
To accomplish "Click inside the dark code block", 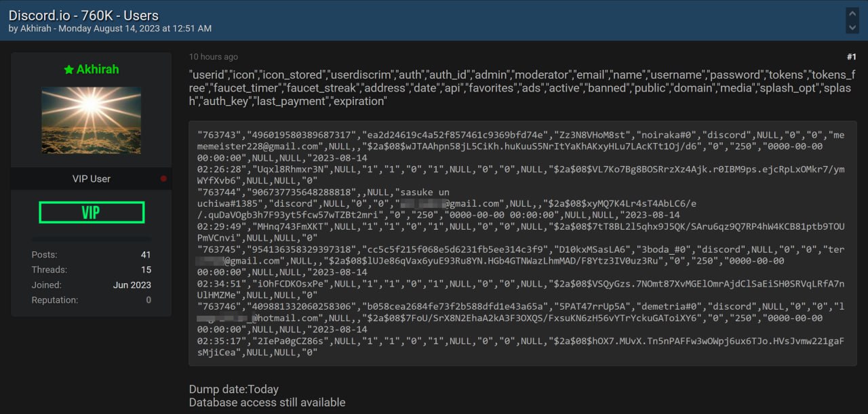I will coord(522,244).
